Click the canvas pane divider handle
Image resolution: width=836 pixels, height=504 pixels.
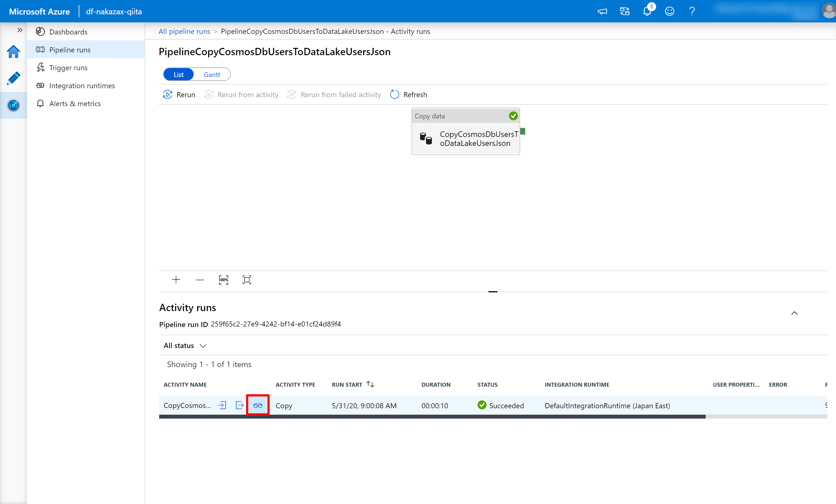pyautogui.click(x=493, y=291)
